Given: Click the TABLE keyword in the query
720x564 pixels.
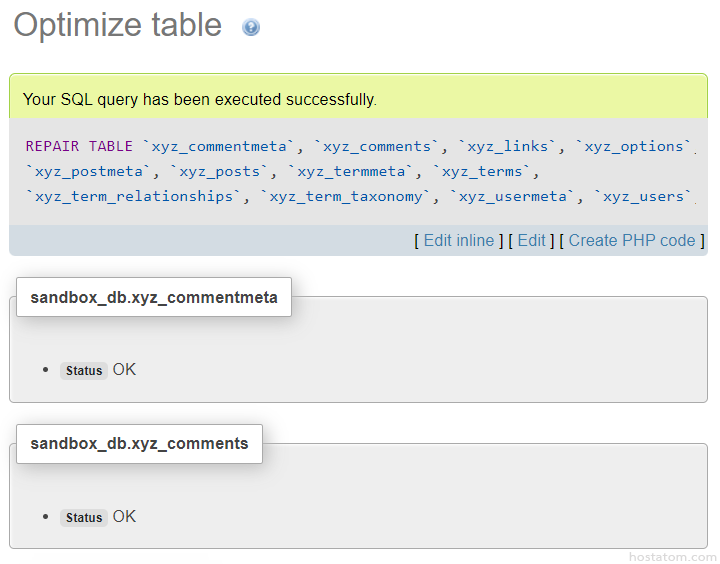Looking at the screenshot, I should (110, 146).
